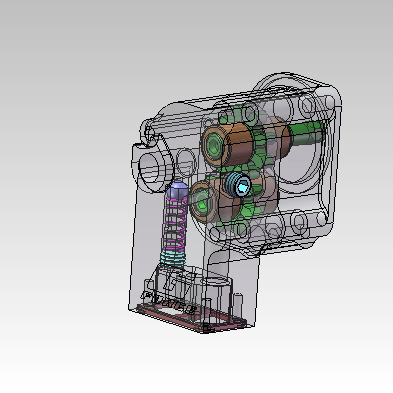Select the cyan hex socket set screw
This screenshot has height=393, width=393.
click(x=238, y=185)
